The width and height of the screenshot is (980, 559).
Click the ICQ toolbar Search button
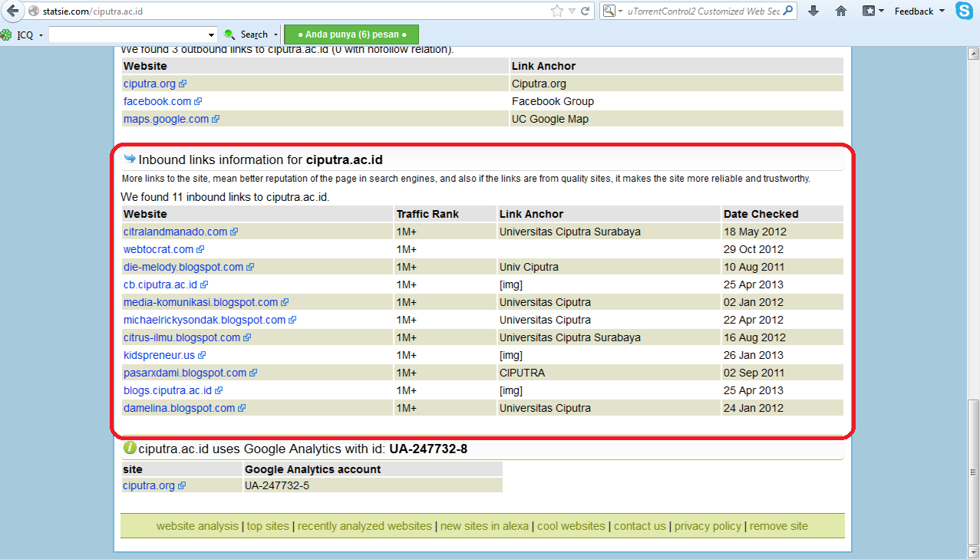(x=254, y=35)
